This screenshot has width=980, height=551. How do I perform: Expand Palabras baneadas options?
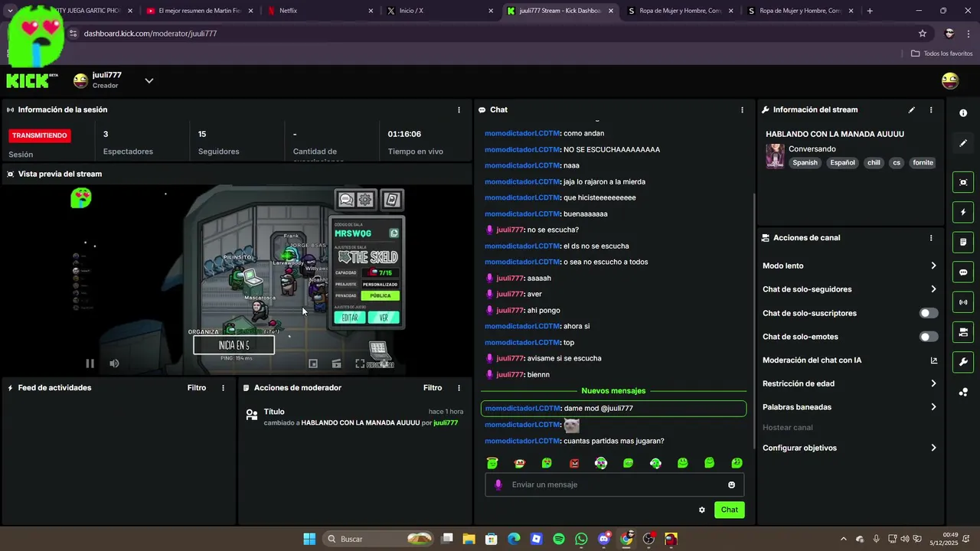click(933, 407)
